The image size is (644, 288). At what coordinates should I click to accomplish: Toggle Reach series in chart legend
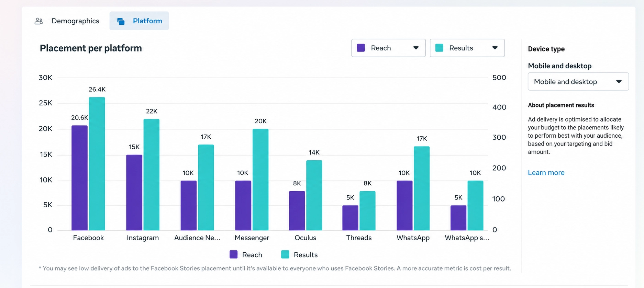(x=246, y=254)
